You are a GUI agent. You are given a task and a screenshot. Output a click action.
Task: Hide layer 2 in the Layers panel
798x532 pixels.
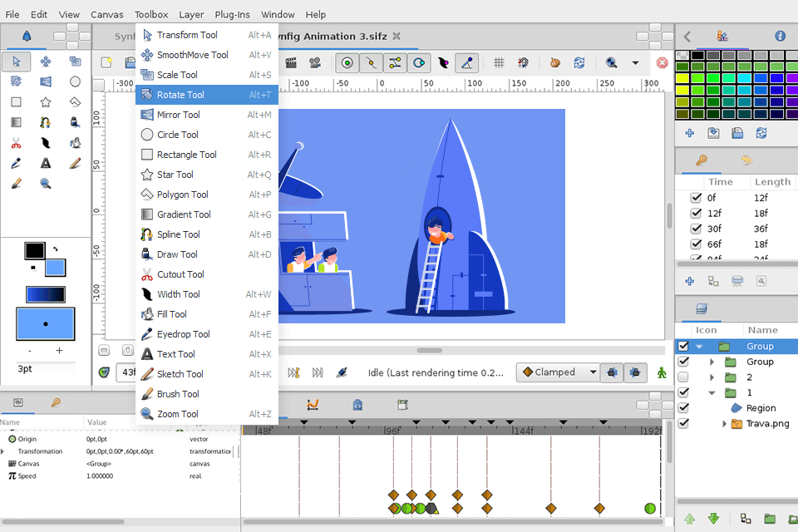point(682,377)
